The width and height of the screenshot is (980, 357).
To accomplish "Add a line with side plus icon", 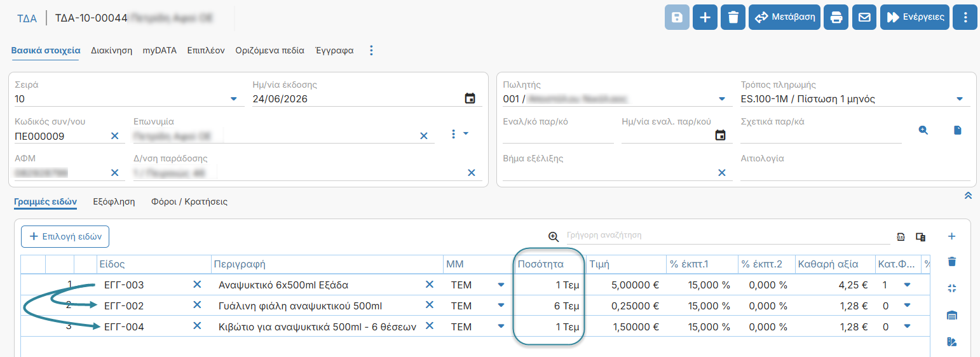I will pos(951,236).
